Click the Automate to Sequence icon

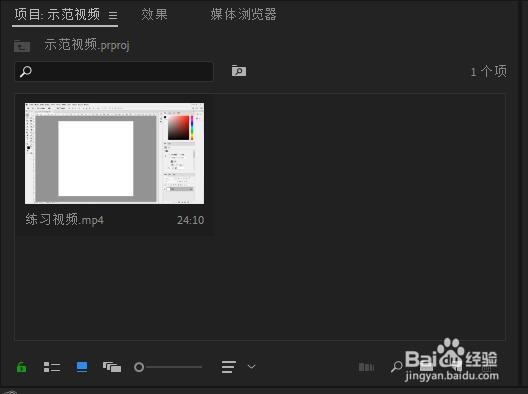tap(366, 367)
